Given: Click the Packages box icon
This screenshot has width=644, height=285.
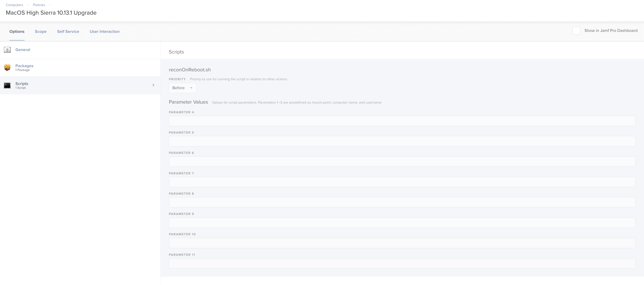Looking at the screenshot, I should point(7,68).
